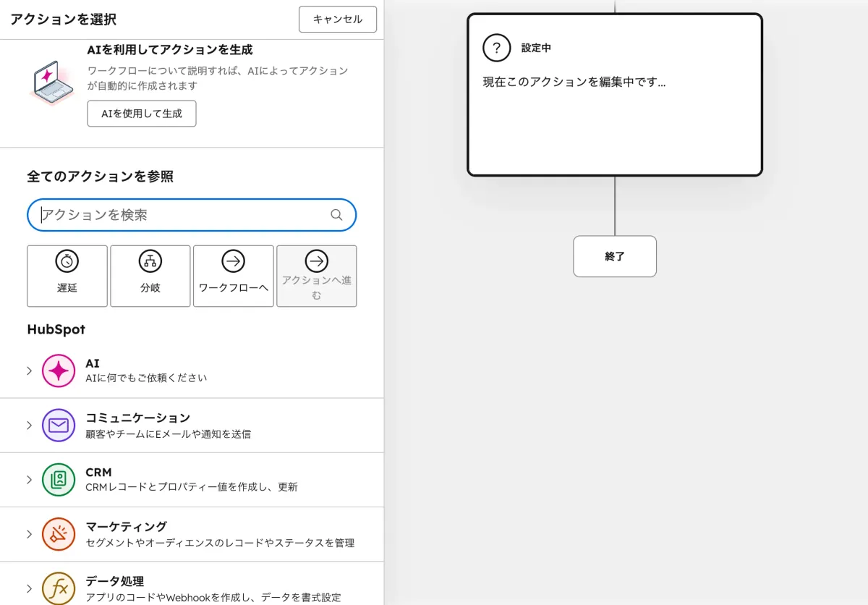868x605 pixels.
Task: Select the 遅延 (delay) timer icon
Action: click(x=67, y=261)
